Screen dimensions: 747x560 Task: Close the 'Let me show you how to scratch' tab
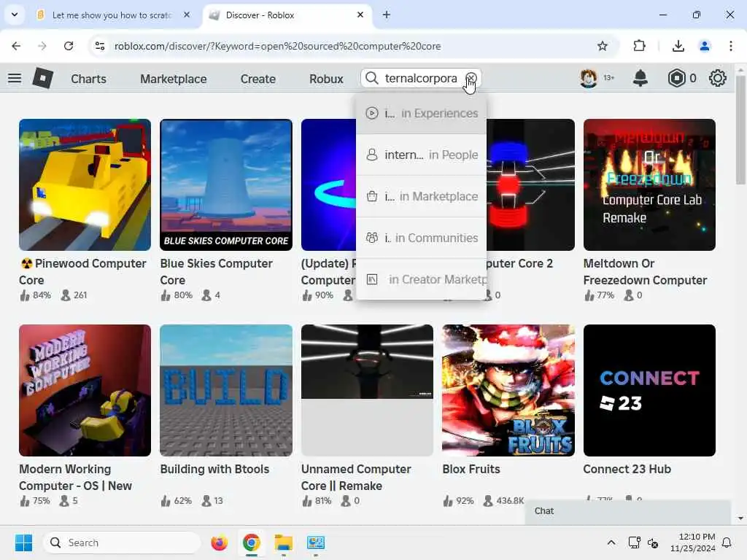[187, 15]
